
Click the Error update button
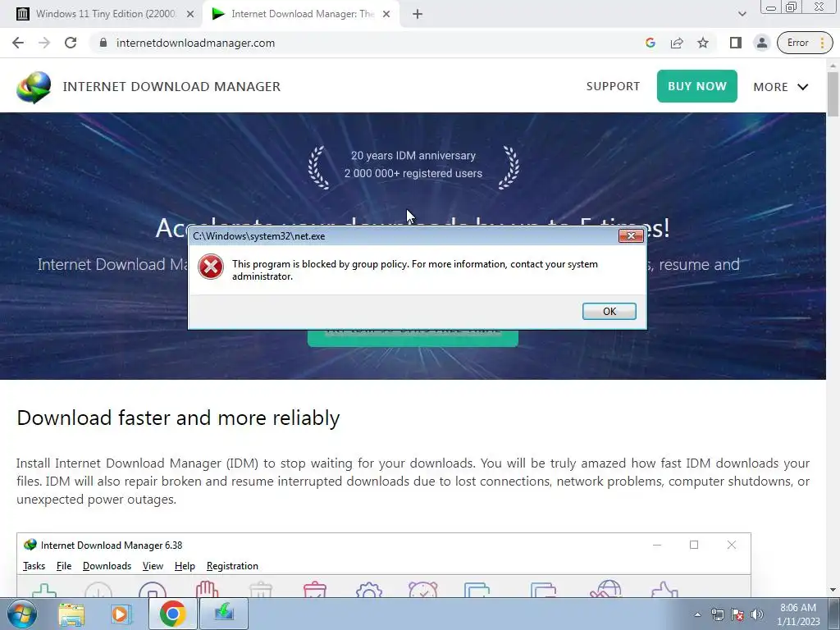tap(806, 43)
